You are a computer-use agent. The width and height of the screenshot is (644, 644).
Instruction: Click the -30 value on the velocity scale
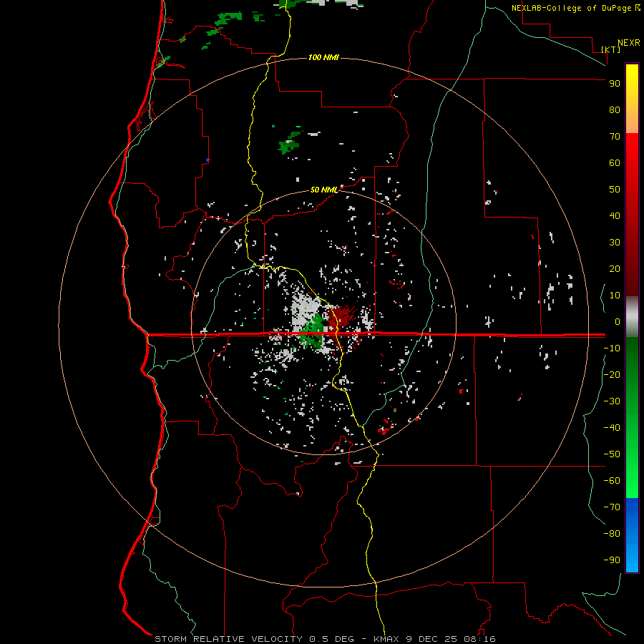pos(612,401)
